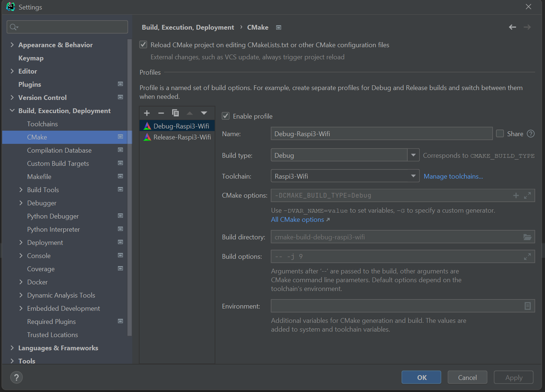Image resolution: width=545 pixels, height=392 pixels.
Task: Toggle Reload CMake project on editing checkbox
Action: [144, 45]
